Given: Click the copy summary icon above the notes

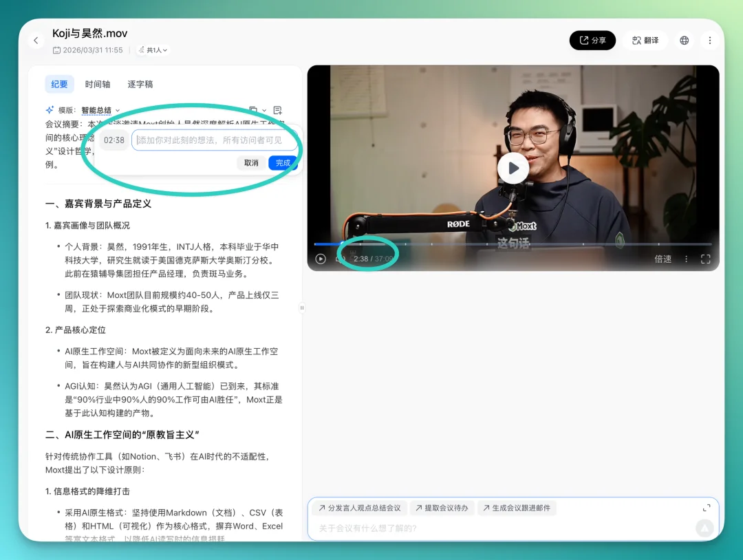Looking at the screenshot, I should tap(253, 109).
